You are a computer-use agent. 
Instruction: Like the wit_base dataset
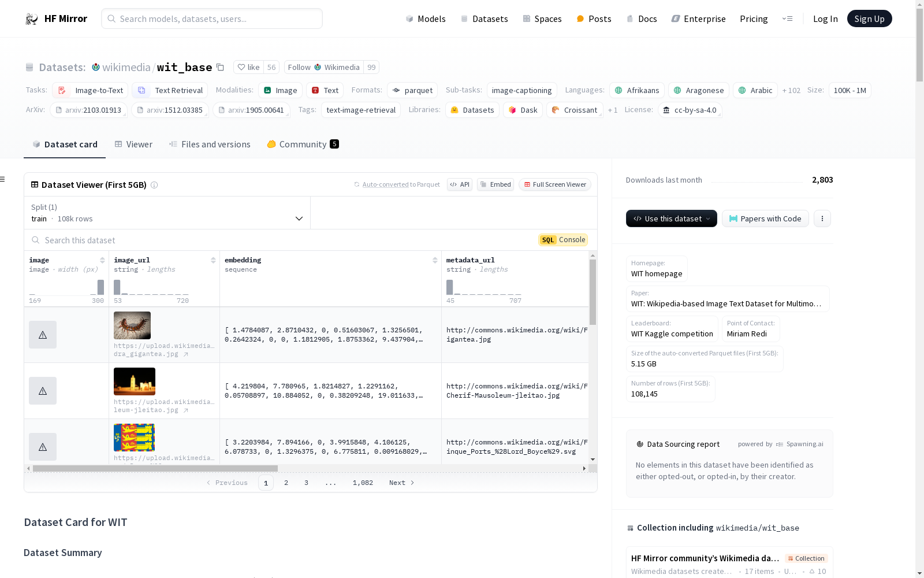pos(249,67)
